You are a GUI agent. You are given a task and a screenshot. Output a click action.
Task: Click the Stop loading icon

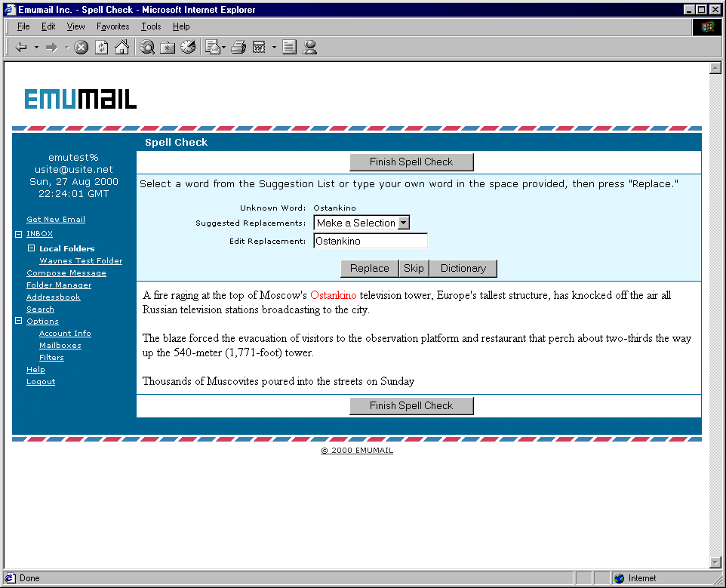(82, 48)
